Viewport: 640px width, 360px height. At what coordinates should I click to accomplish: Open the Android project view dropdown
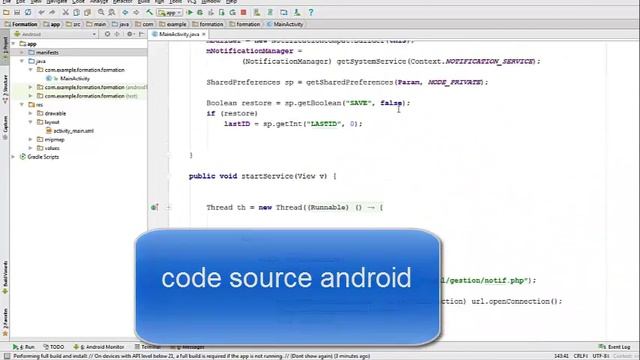click(x=55, y=34)
